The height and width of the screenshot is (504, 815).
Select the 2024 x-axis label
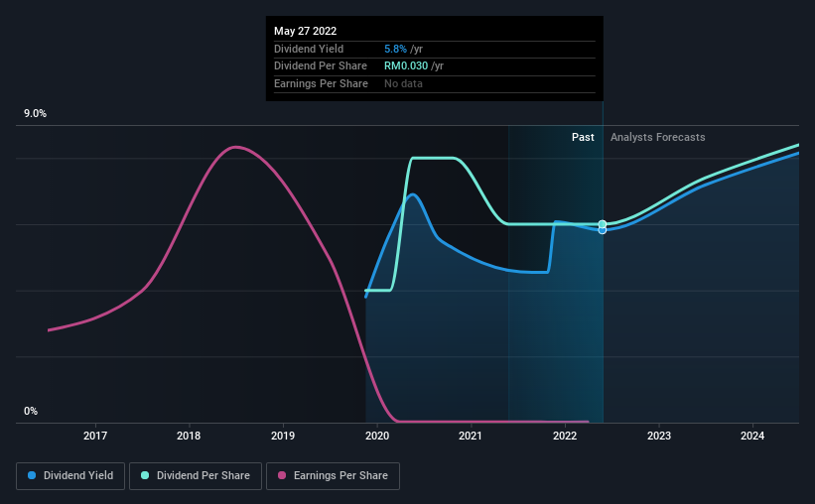[x=752, y=436]
